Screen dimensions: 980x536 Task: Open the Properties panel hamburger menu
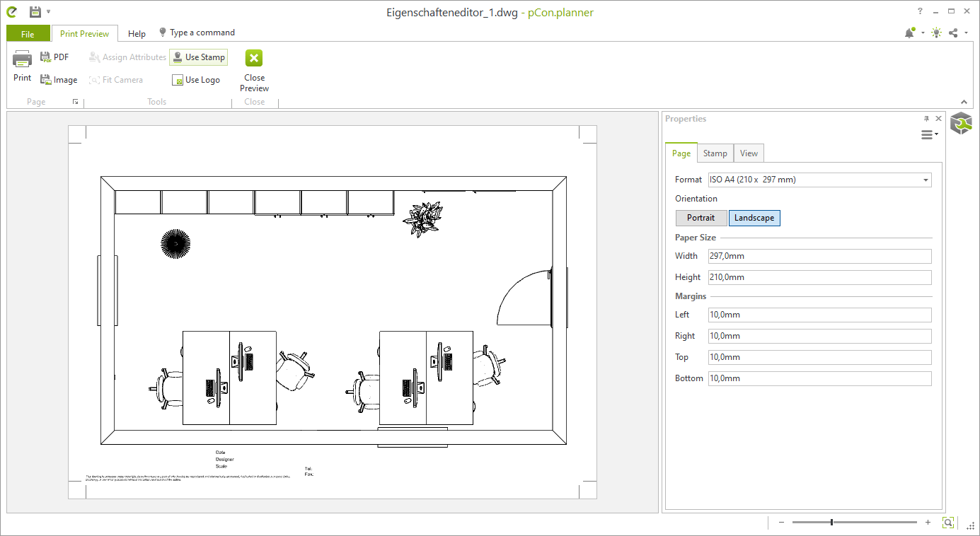pos(928,134)
